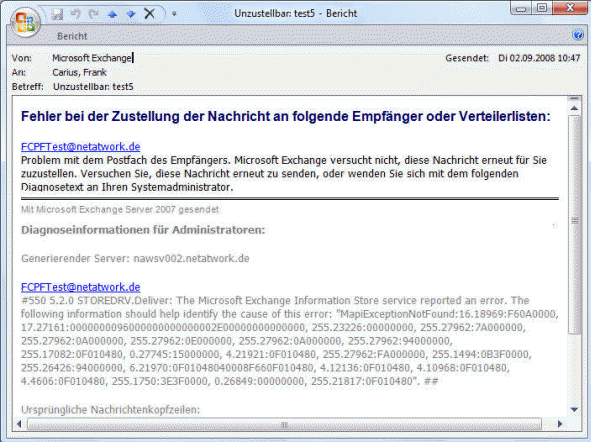Click the text Generierender Server: nawsv002.netatwork.de
The width and height of the screenshot is (591, 442).
(135, 258)
